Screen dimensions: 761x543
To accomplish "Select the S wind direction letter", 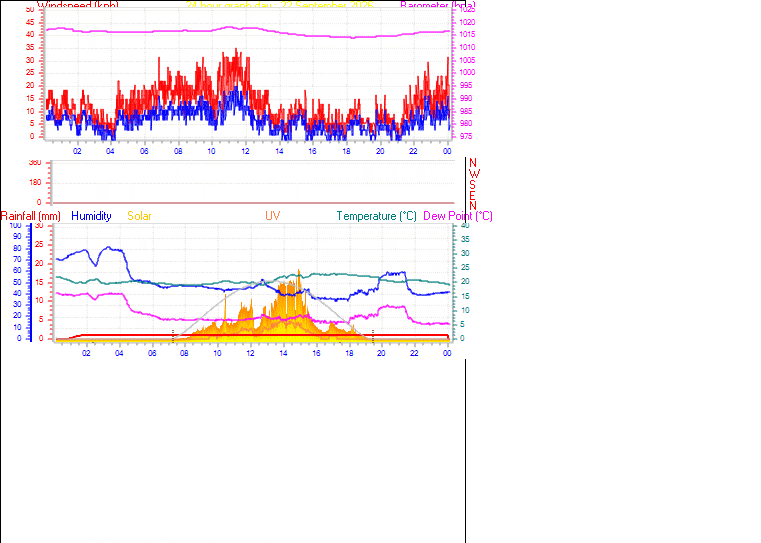I will (472, 184).
